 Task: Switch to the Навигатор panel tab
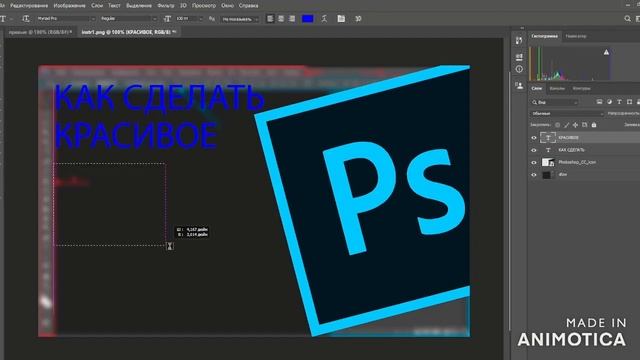click(x=576, y=36)
